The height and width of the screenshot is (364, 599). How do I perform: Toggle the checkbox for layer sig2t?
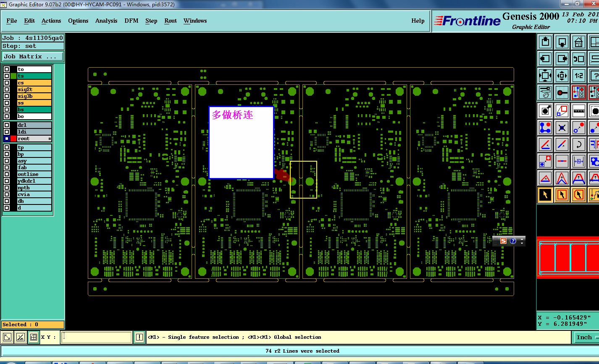click(7, 89)
